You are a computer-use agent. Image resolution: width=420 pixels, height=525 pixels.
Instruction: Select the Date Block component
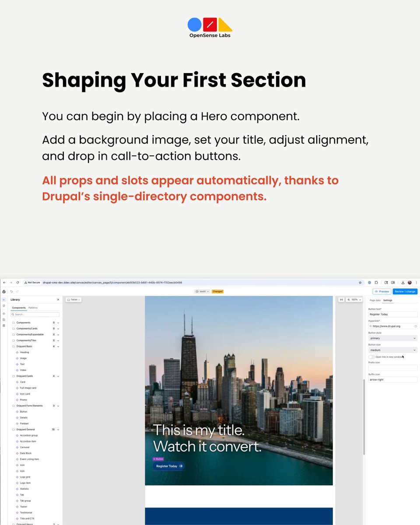[x=25, y=453]
